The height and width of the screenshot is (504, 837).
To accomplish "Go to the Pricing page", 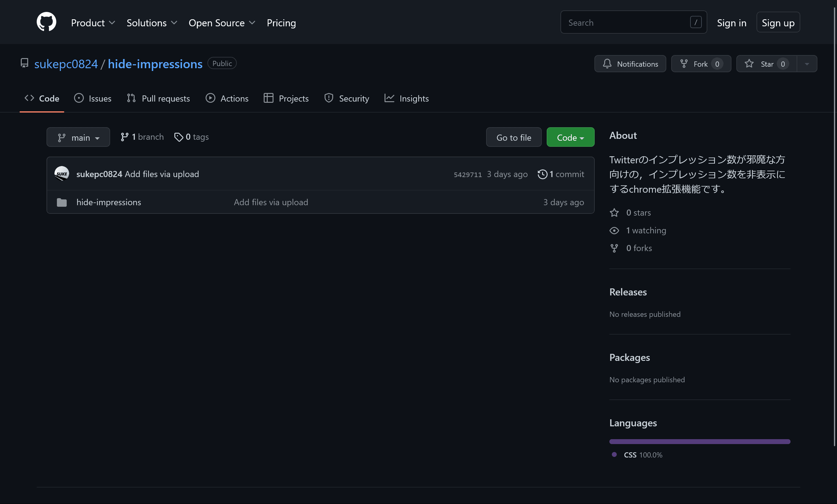I will point(281,23).
